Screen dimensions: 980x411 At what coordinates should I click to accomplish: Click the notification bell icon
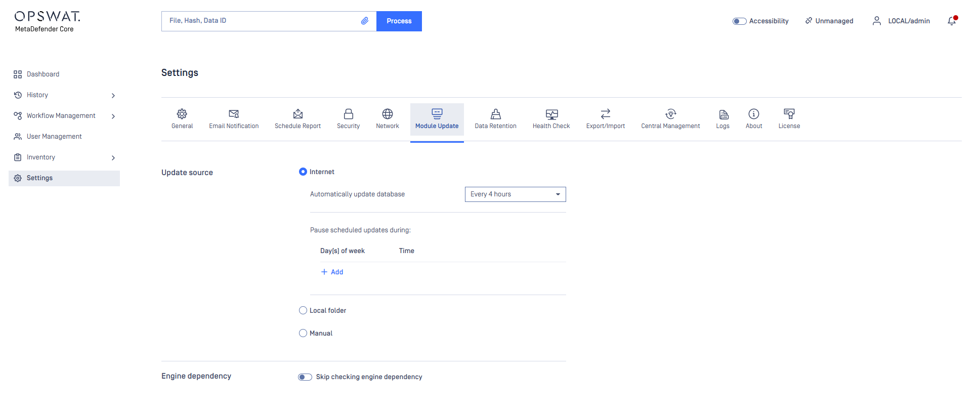click(x=952, y=21)
